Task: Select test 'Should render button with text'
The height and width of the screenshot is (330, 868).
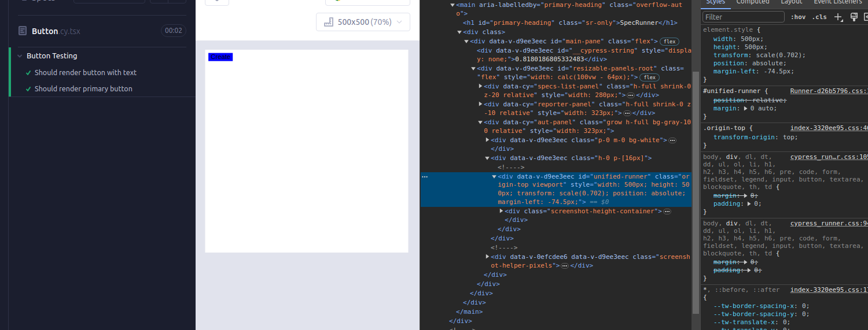Action: (86, 73)
